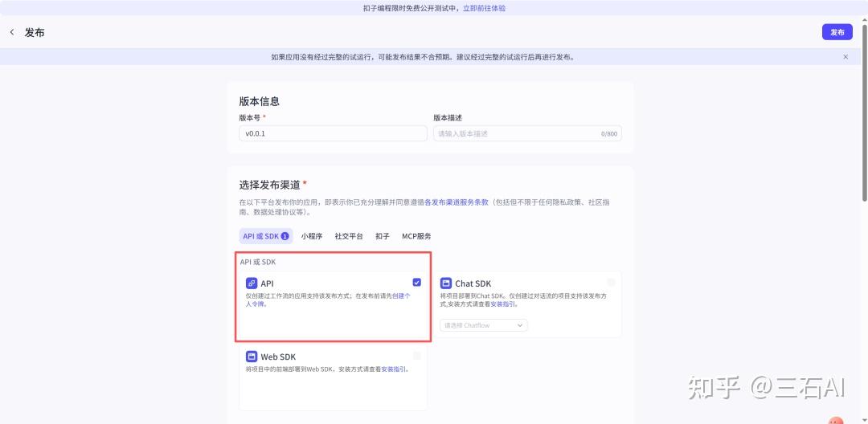The height and width of the screenshot is (424, 868).
Task: Follow the 立即前往体验 link
Action: point(484,8)
